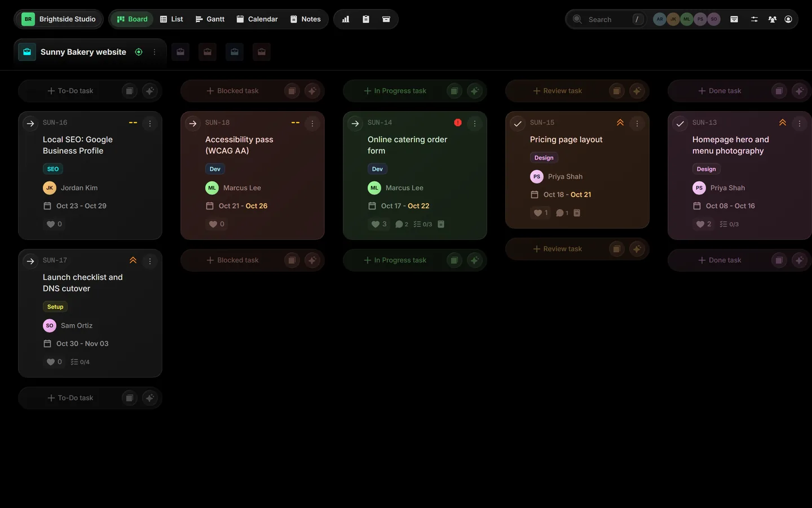The height and width of the screenshot is (508, 812).
Task: Open the three-dot menu on SUN-17 card
Action: click(x=150, y=261)
